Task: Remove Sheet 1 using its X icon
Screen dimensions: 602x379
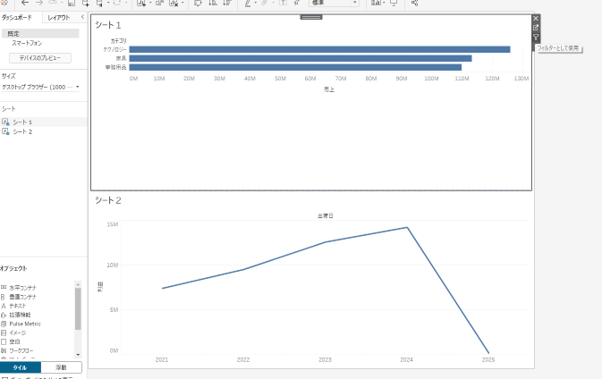Action: pos(536,18)
